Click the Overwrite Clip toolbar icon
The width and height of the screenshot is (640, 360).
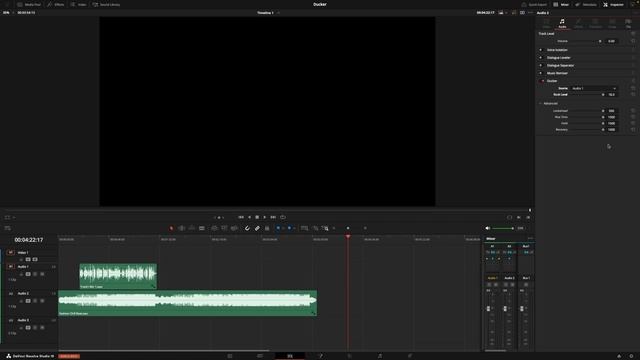pyautogui.click(x=224, y=228)
